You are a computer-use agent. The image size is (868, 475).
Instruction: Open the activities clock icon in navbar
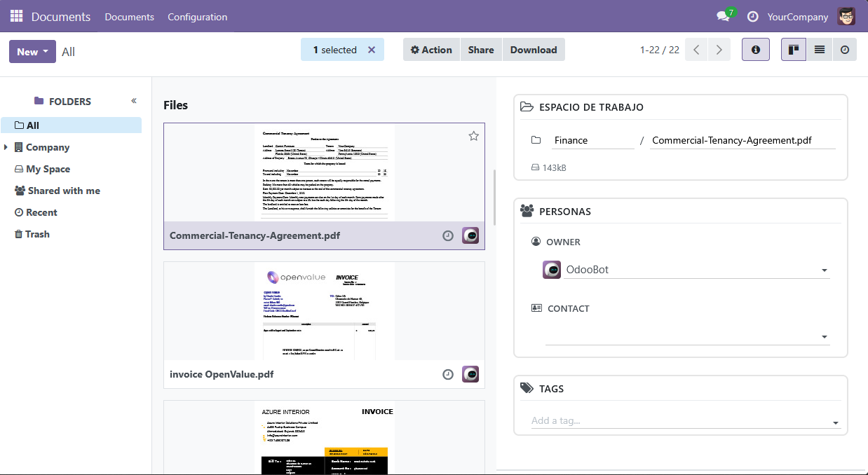click(752, 16)
